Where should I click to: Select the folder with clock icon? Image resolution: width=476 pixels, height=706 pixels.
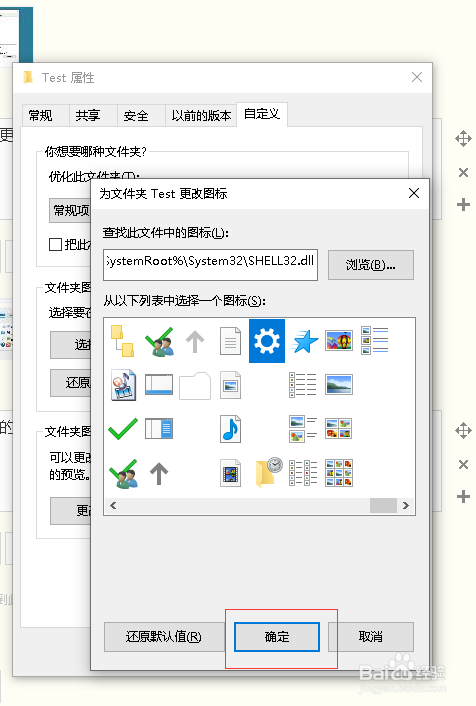pos(268,472)
